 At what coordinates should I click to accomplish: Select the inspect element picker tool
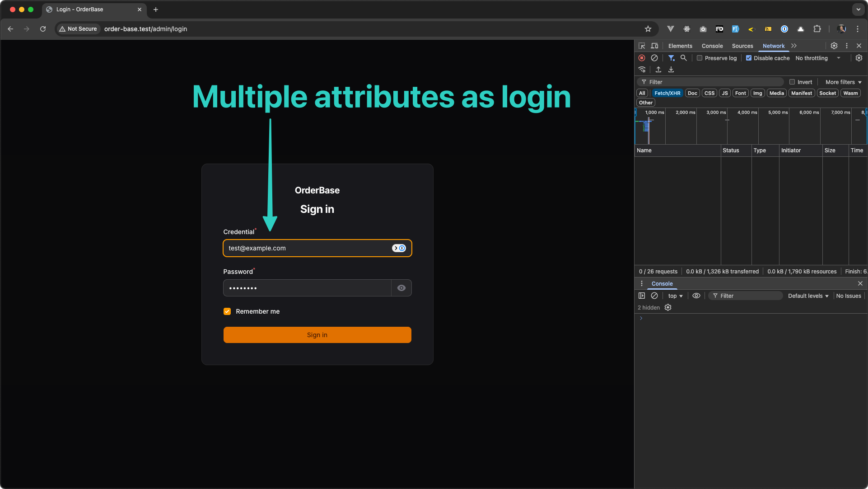coord(641,46)
